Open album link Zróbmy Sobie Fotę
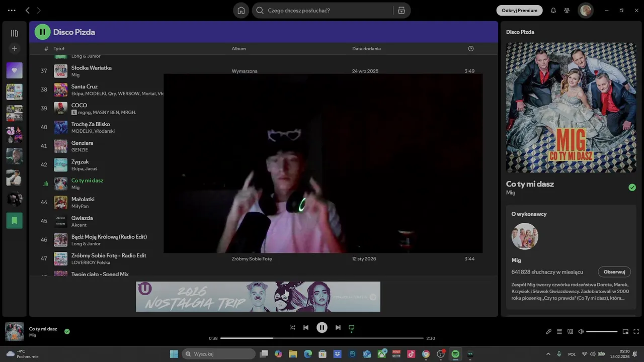The image size is (644, 362). [252, 258]
